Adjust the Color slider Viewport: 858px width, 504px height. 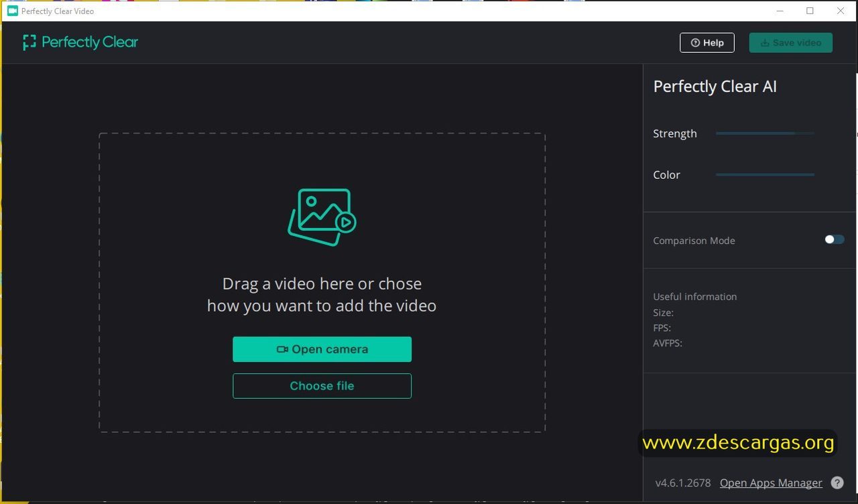click(765, 175)
